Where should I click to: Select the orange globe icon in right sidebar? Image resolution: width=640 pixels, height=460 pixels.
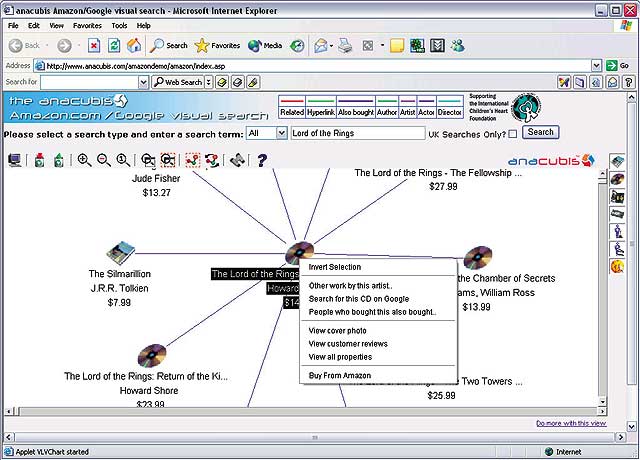[x=617, y=267]
